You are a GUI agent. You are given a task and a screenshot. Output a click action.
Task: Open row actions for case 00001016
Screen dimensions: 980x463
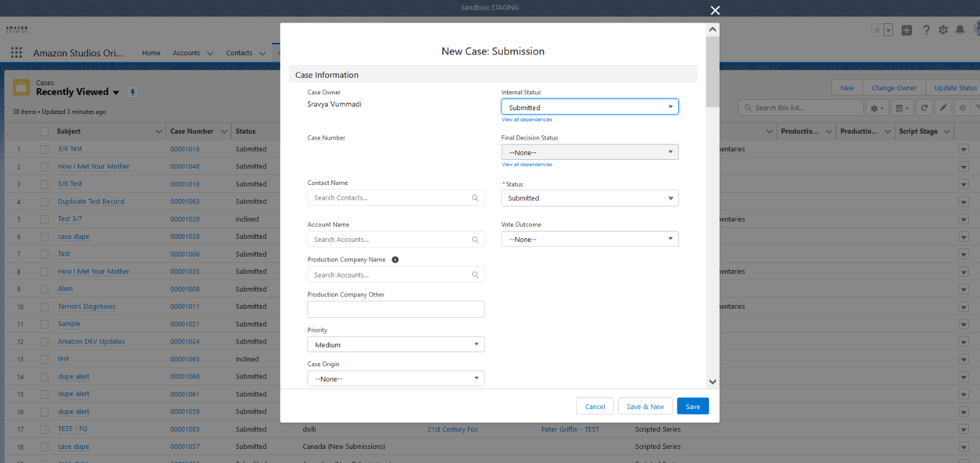[963, 149]
